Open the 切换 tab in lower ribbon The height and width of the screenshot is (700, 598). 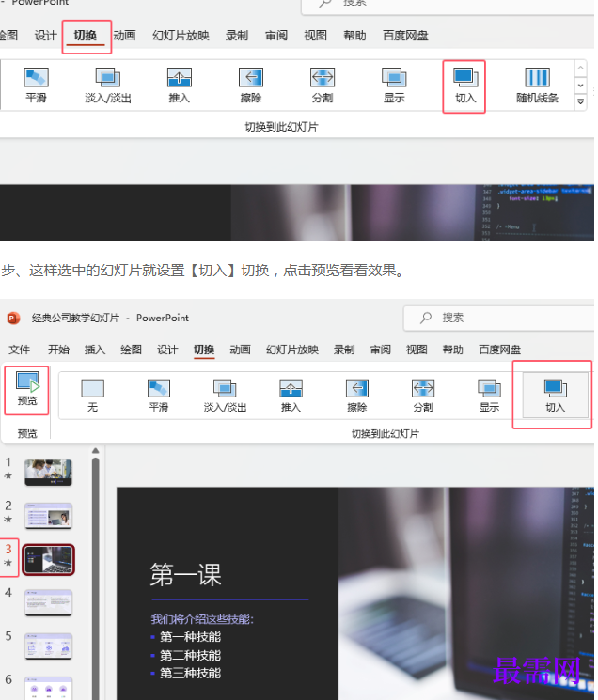204,350
